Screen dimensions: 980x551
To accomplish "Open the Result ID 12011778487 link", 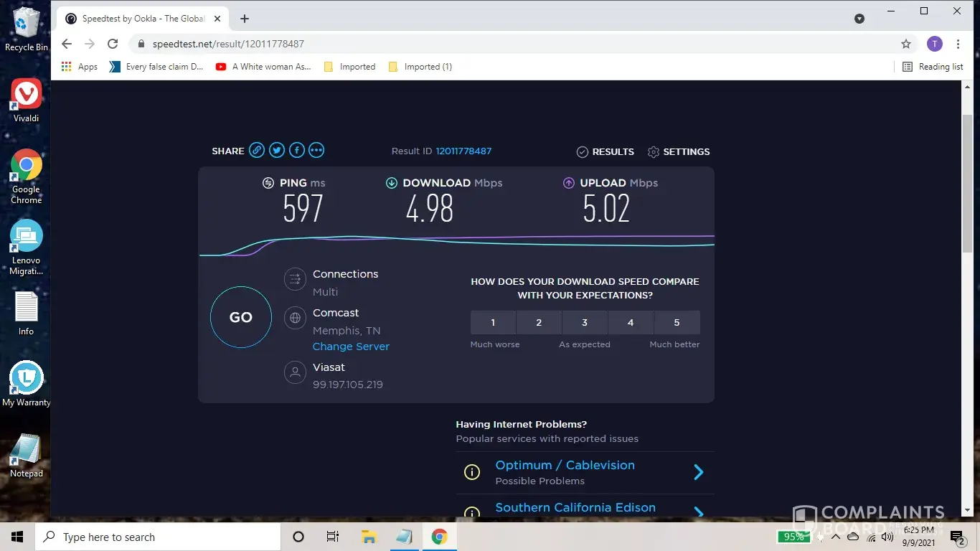I will coord(463,151).
